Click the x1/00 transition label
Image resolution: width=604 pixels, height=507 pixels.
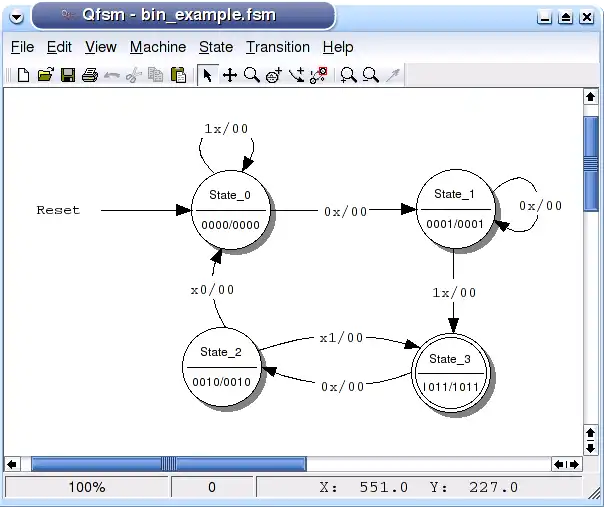[341, 338]
